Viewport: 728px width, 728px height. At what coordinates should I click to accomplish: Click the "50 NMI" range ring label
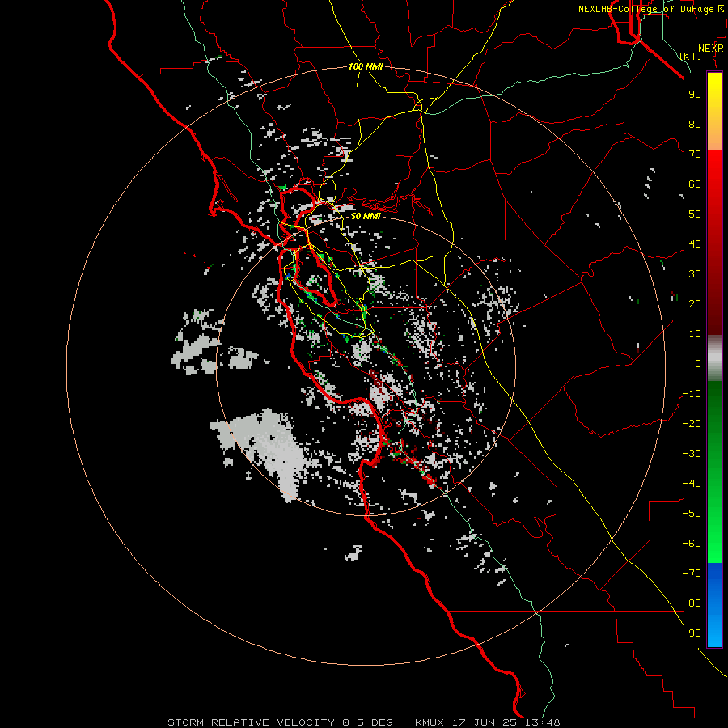pos(366,216)
